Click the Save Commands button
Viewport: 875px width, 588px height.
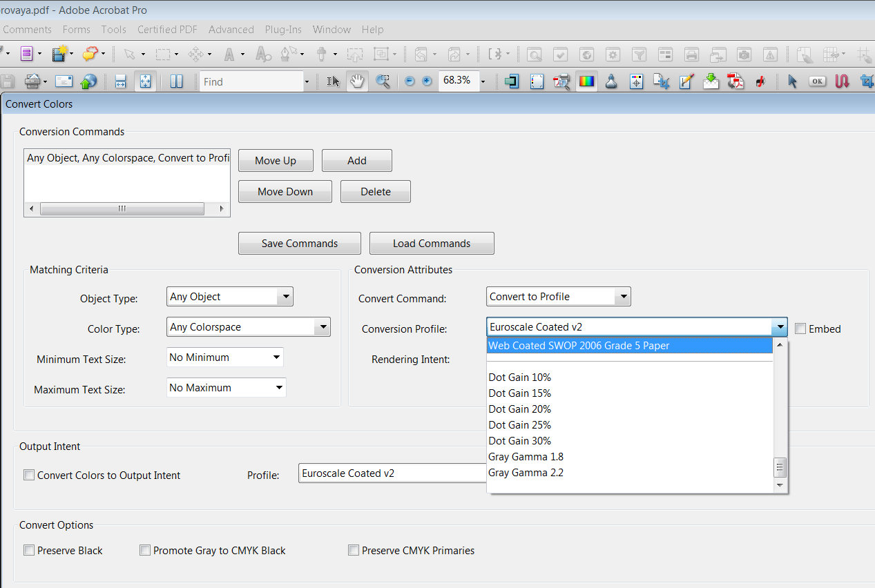pyautogui.click(x=300, y=244)
